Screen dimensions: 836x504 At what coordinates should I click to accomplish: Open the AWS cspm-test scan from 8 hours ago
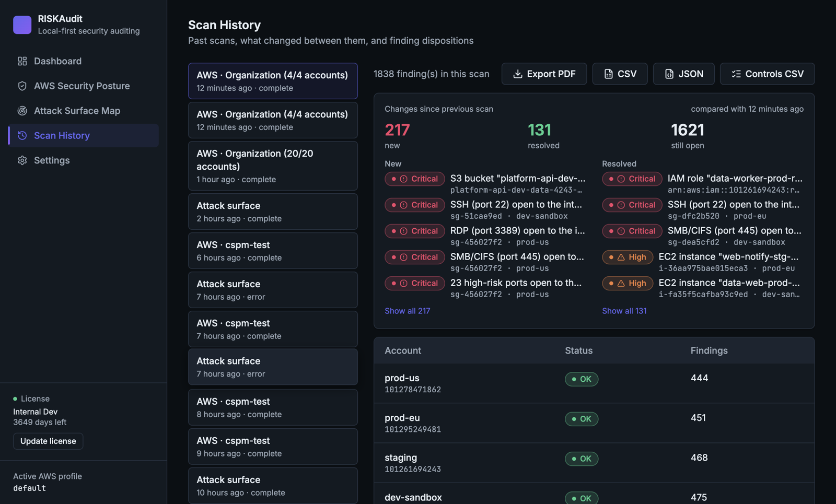click(273, 407)
